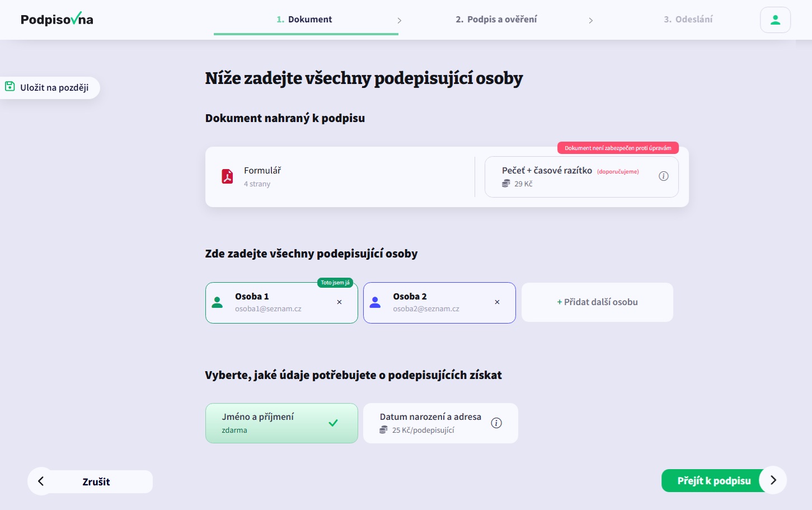The width and height of the screenshot is (812, 510).
Task: Click the Podpisovna logo
Action: coord(57,20)
